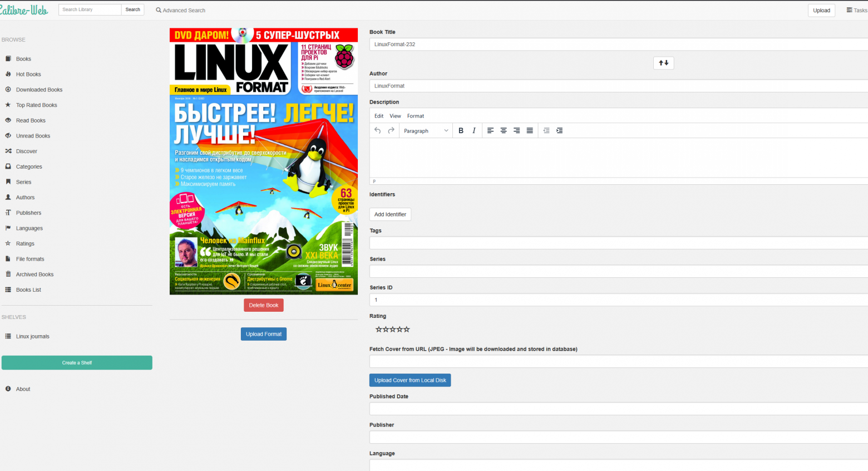Set rating to one star
This screenshot has height=471, width=868.
379,330
